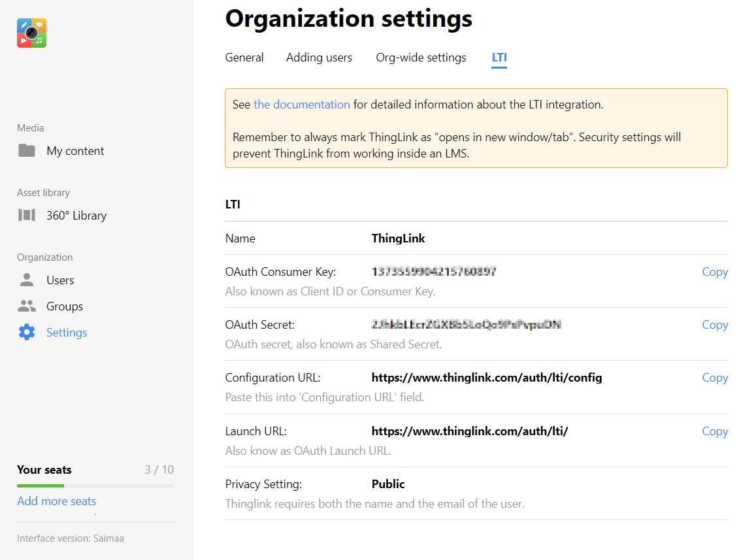Click the Your seats label

(44, 470)
